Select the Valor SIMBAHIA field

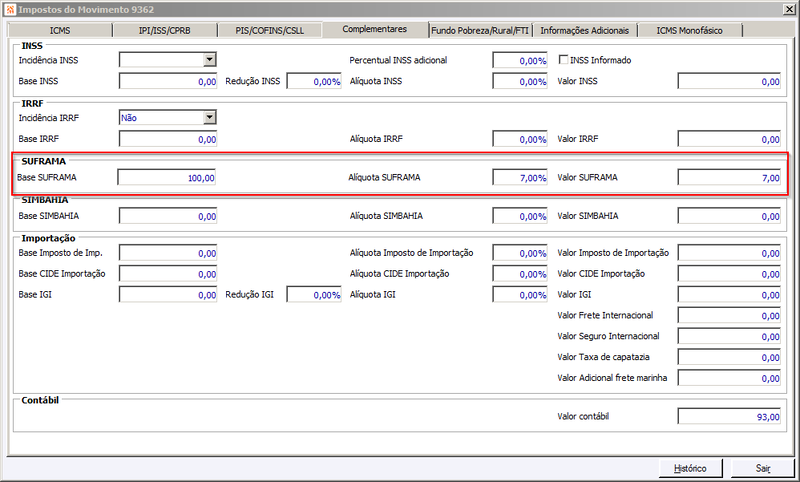(729, 216)
